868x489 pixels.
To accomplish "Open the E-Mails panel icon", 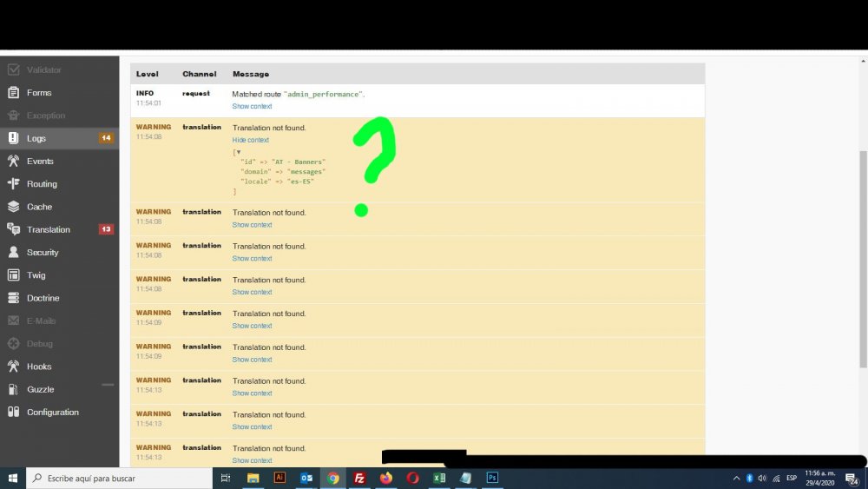I will click(13, 320).
